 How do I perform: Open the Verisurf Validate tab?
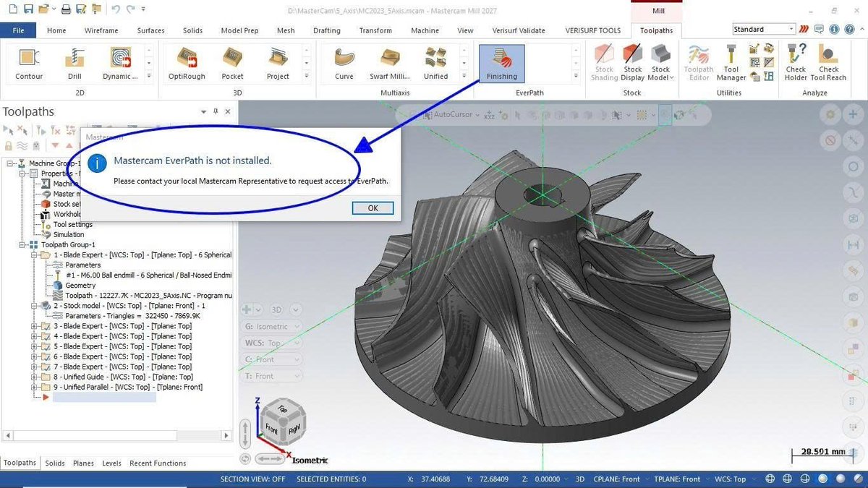[520, 30]
